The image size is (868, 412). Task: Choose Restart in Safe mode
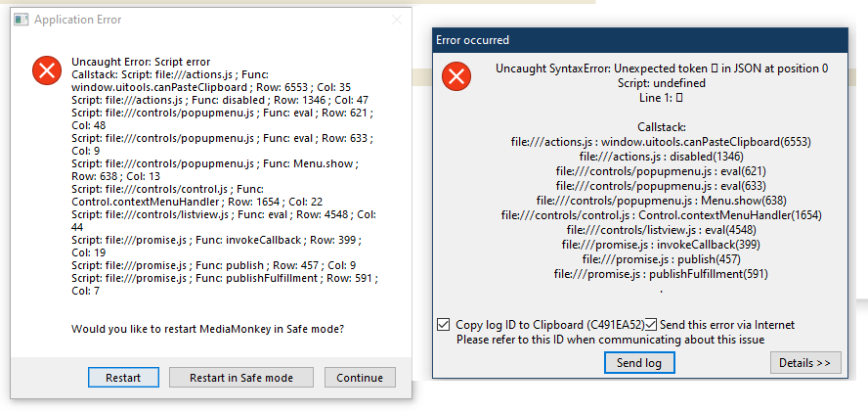[x=239, y=378]
